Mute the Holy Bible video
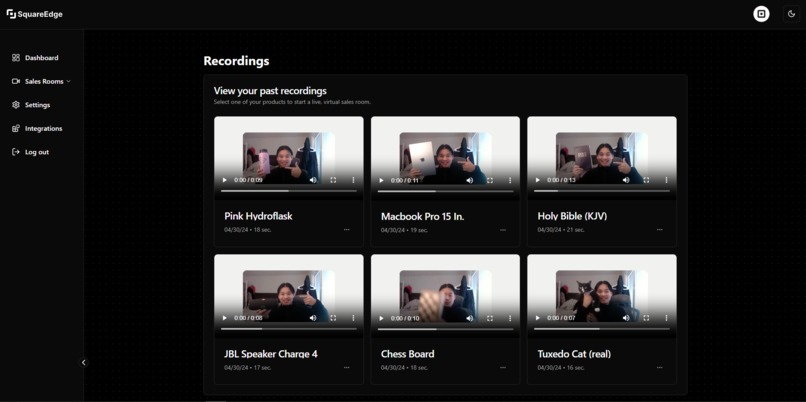Screen dimensions: 806x402 click(626, 180)
